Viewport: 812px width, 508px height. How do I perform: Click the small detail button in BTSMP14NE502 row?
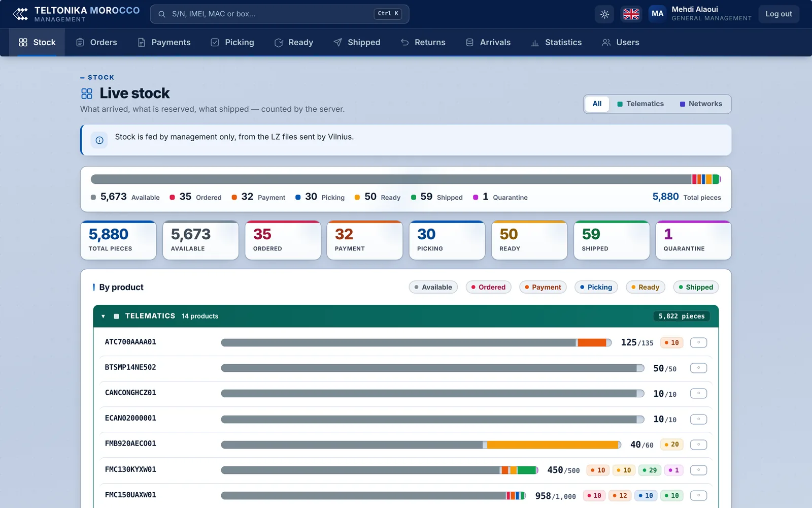point(698,368)
